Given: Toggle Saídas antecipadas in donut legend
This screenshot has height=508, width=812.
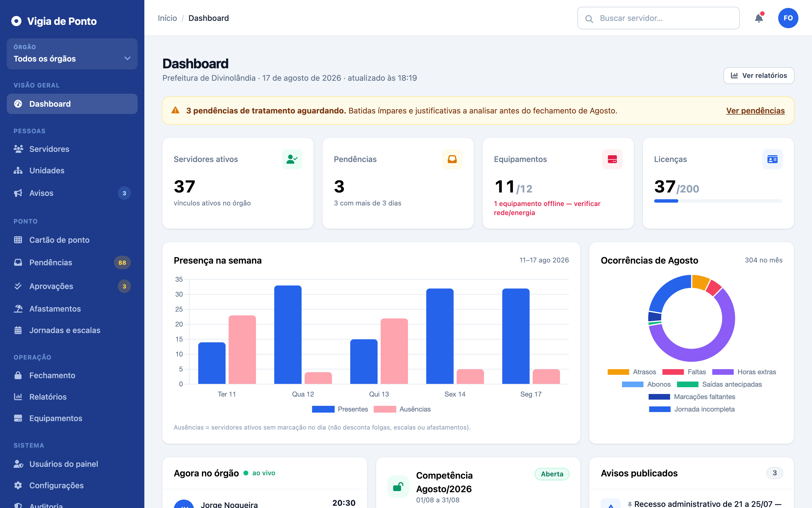Looking at the screenshot, I should 719,384.
